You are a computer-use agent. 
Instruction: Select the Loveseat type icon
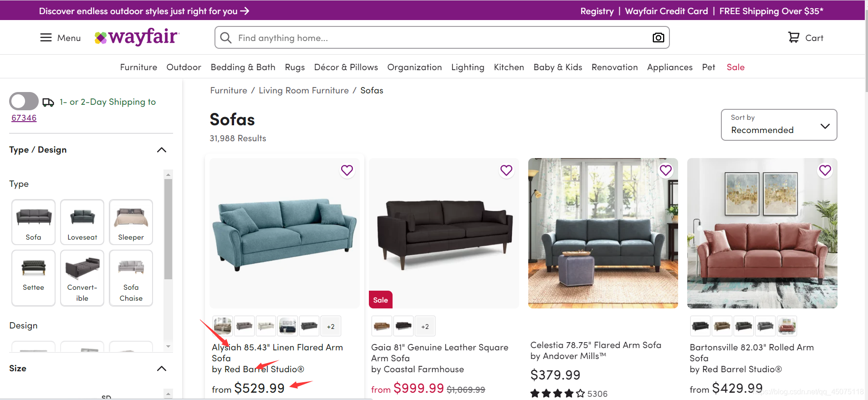(82, 222)
